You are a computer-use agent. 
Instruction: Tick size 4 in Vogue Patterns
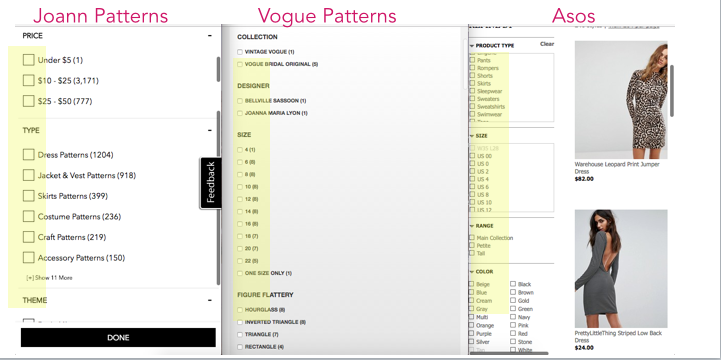[240, 150]
